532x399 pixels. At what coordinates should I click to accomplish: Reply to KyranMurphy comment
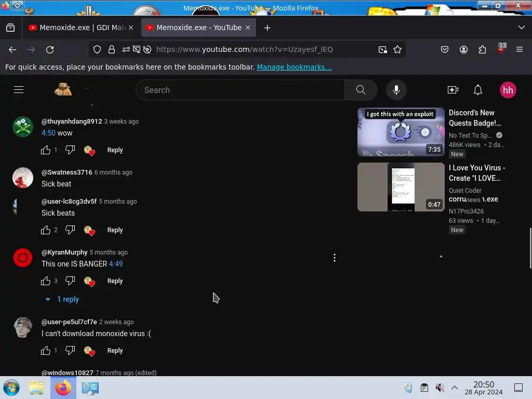115,281
